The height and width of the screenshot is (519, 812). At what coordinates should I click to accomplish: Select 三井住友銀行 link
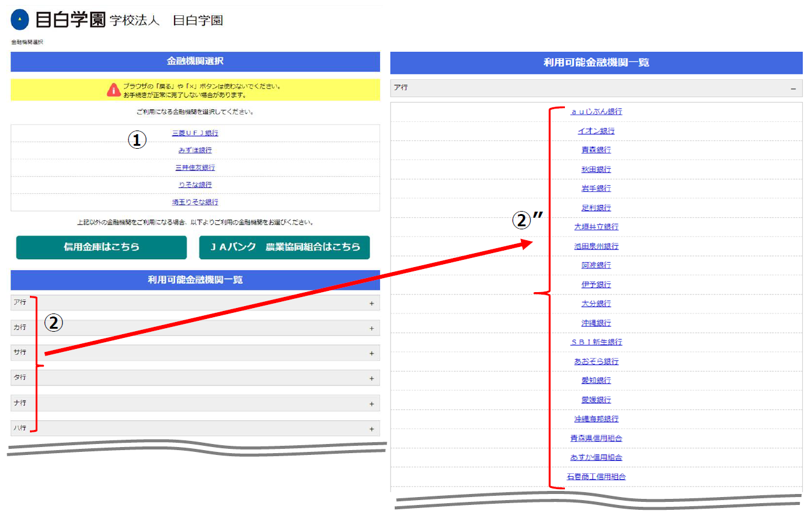click(x=195, y=167)
